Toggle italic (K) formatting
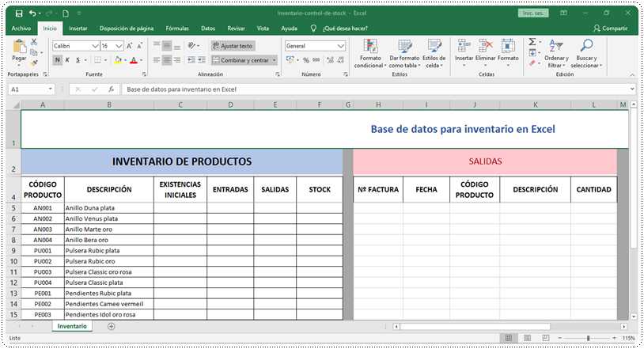The image size is (644, 349). [x=68, y=60]
